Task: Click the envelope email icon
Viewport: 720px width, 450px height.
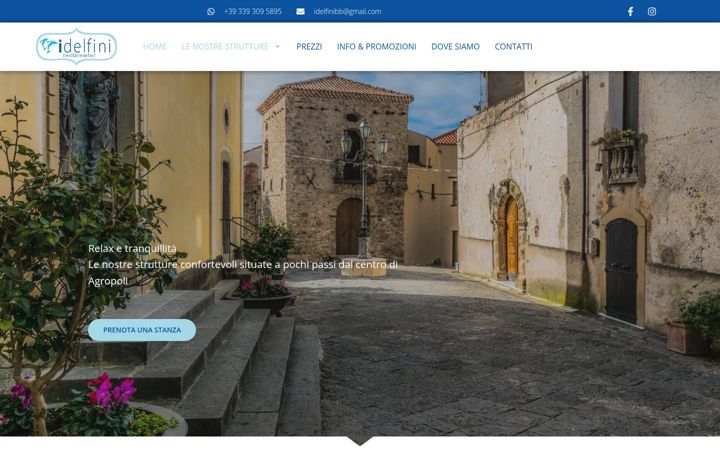Action: 300,11
